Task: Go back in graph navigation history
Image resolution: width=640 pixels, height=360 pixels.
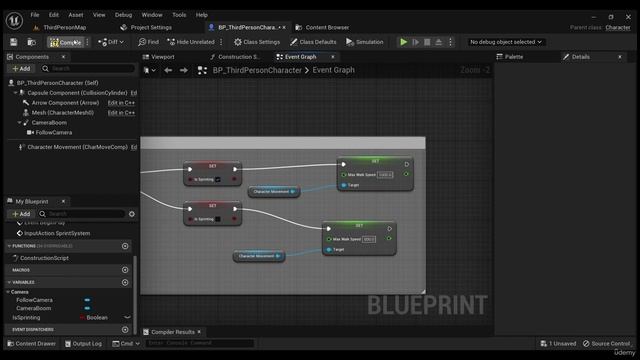Action: coord(168,70)
